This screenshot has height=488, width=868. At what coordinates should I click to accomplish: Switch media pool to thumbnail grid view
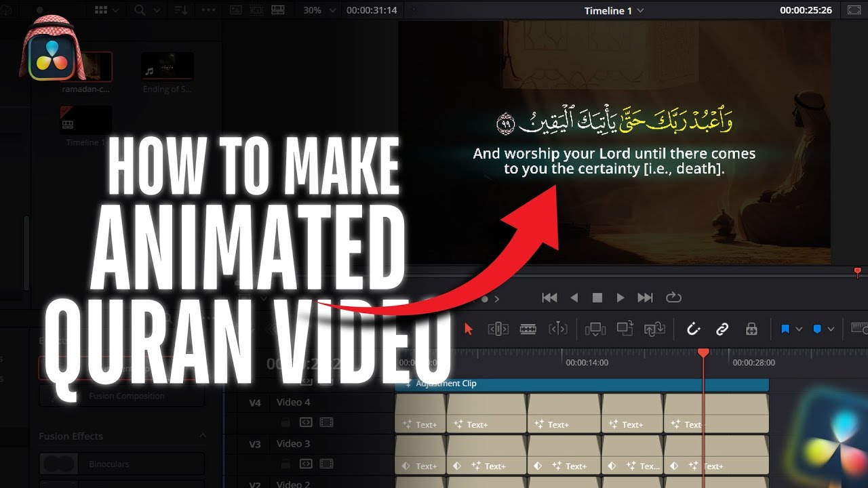click(x=101, y=10)
